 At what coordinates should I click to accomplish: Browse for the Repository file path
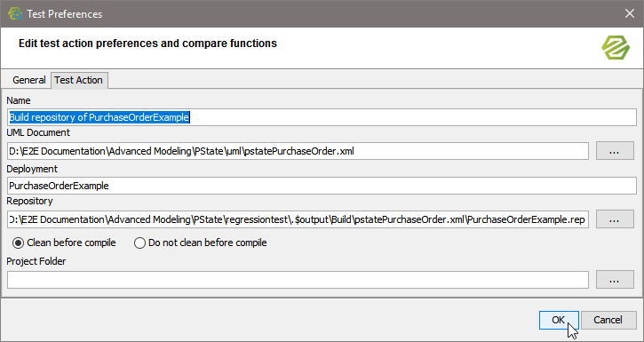pyautogui.click(x=615, y=219)
